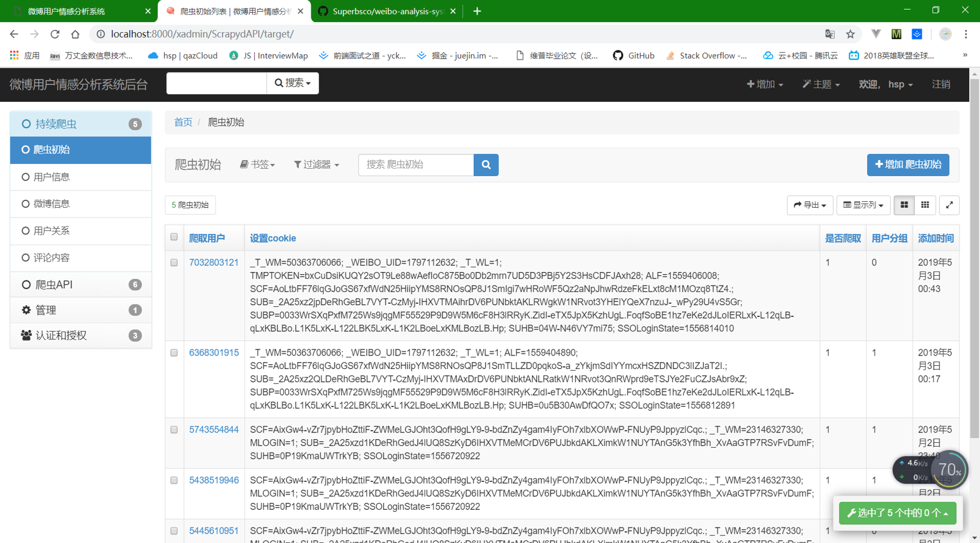The image size is (980, 543).
Task: Click the 增加 爬虫初始 add button
Action: point(908,165)
